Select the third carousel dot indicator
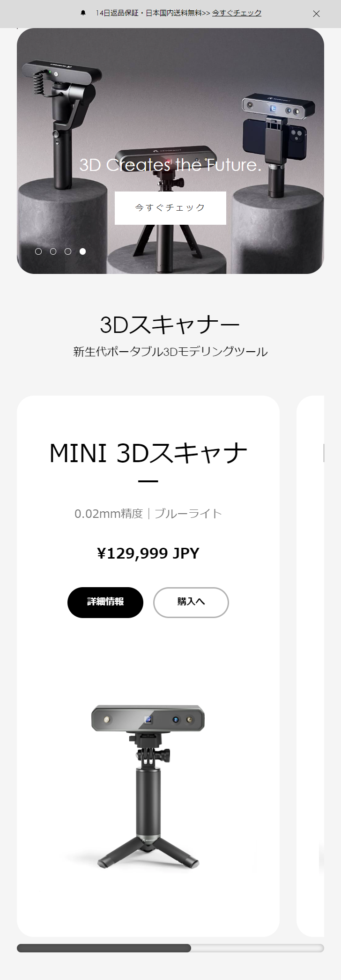 point(68,251)
